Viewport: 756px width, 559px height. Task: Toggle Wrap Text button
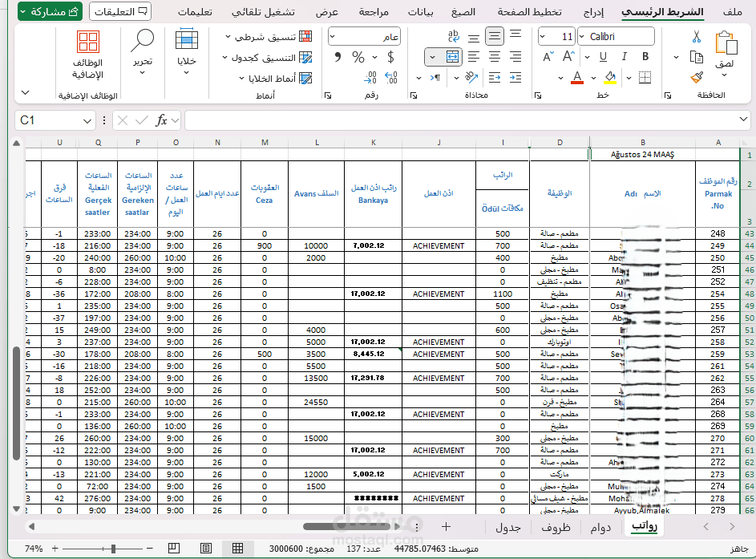[x=453, y=36]
